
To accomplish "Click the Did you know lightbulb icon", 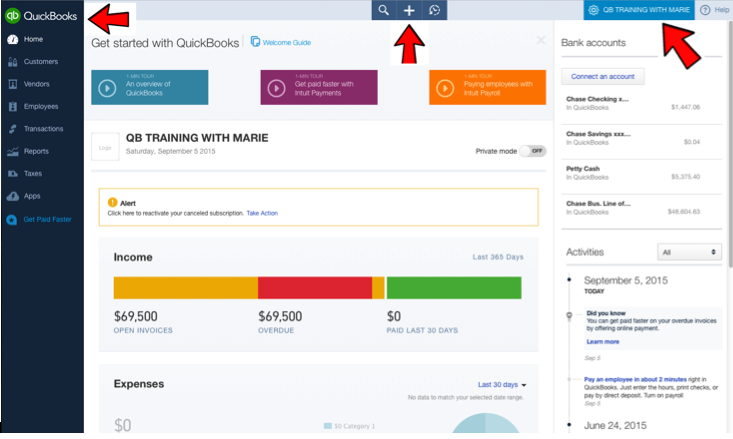I will pyautogui.click(x=569, y=316).
